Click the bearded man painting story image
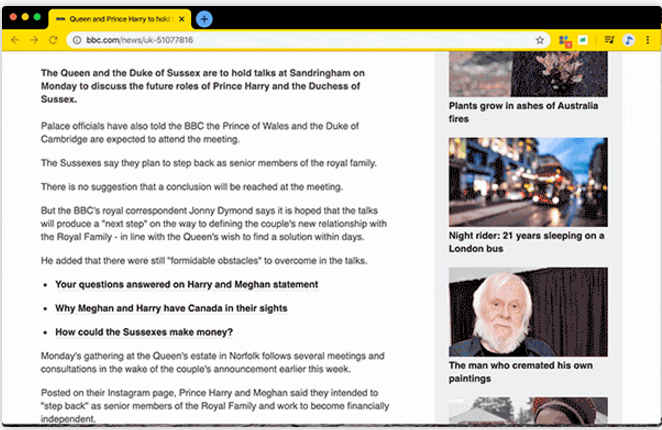Image resolution: width=662 pixels, height=430 pixels. coord(527,311)
